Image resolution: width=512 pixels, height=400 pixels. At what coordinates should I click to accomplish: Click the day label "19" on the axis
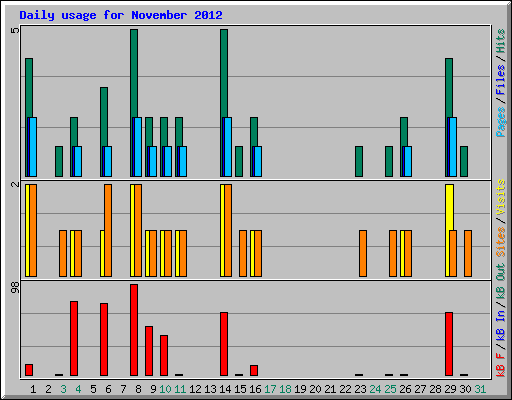click(300, 389)
